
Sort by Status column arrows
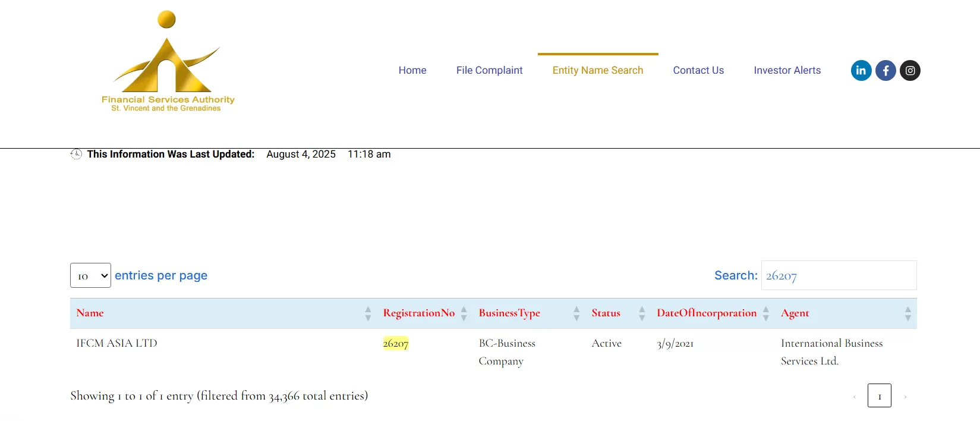coord(642,313)
